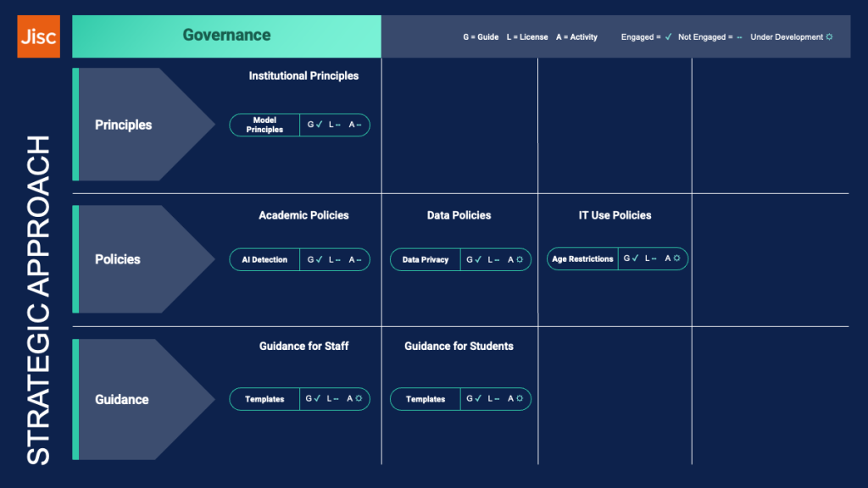Click the IT Use Policies heading
868x488 pixels.
pos(615,215)
